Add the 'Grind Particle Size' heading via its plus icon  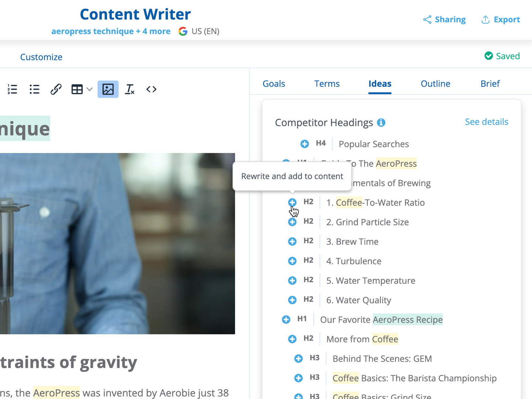click(292, 222)
